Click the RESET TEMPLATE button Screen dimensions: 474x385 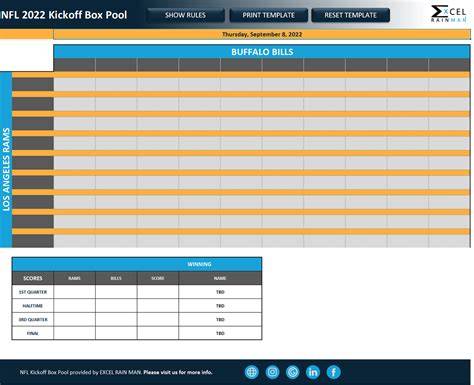click(x=350, y=15)
